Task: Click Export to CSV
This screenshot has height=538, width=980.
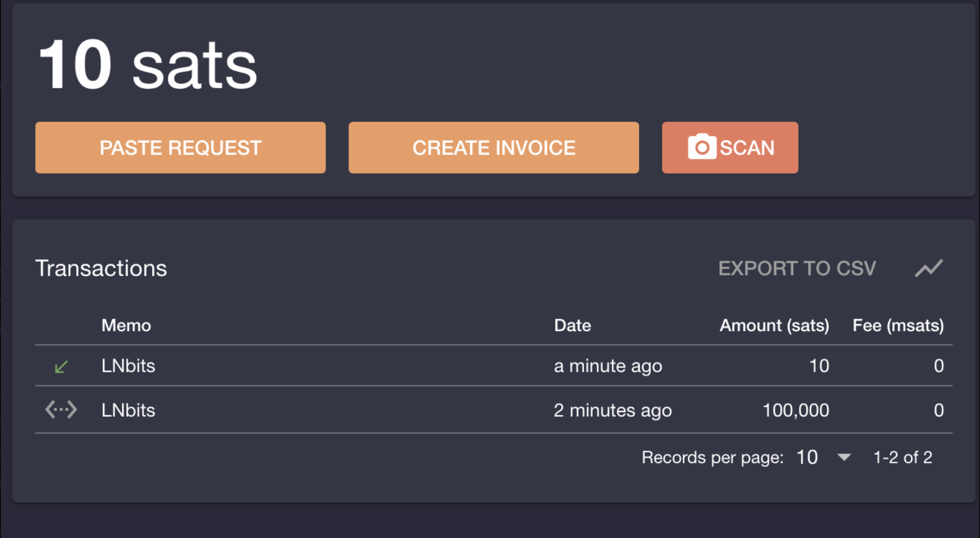Action: coord(797,268)
